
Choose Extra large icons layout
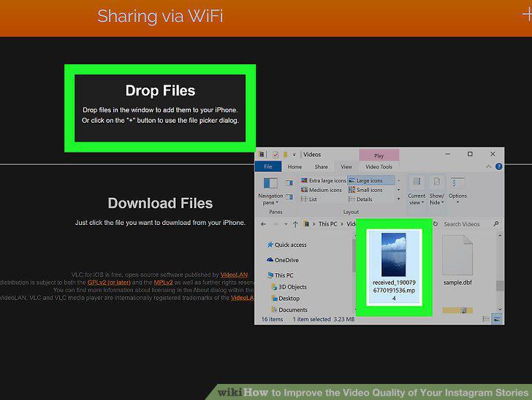click(324, 181)
